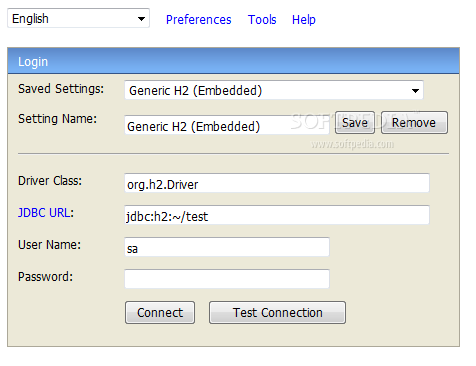476x366 pixels.
Task: Click the Saved Settings label text
Action: coord(61,89)
